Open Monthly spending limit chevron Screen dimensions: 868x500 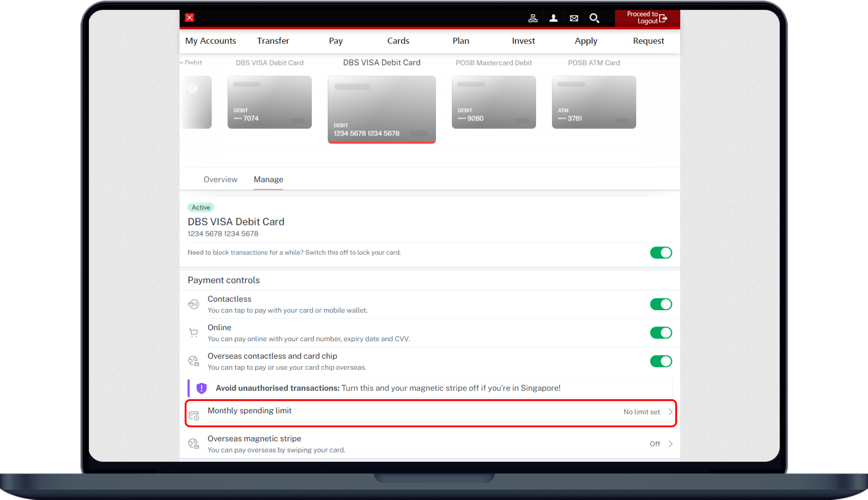(x=670, y=412)
